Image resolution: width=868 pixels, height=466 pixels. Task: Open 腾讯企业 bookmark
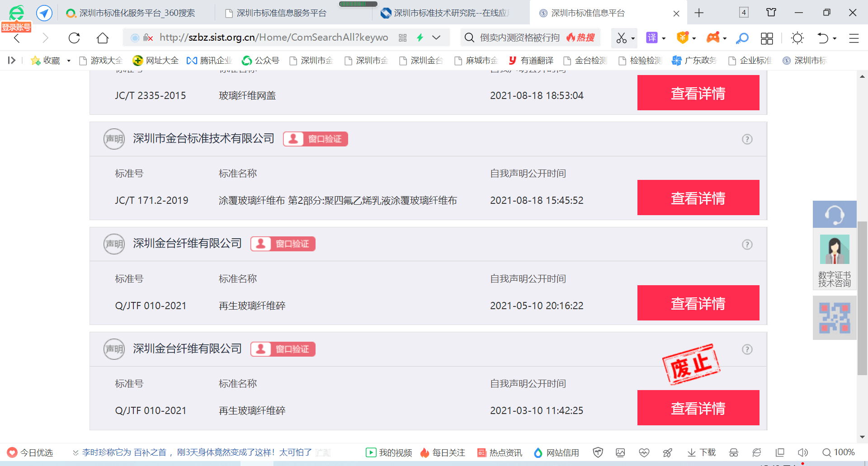click(209, 61)
